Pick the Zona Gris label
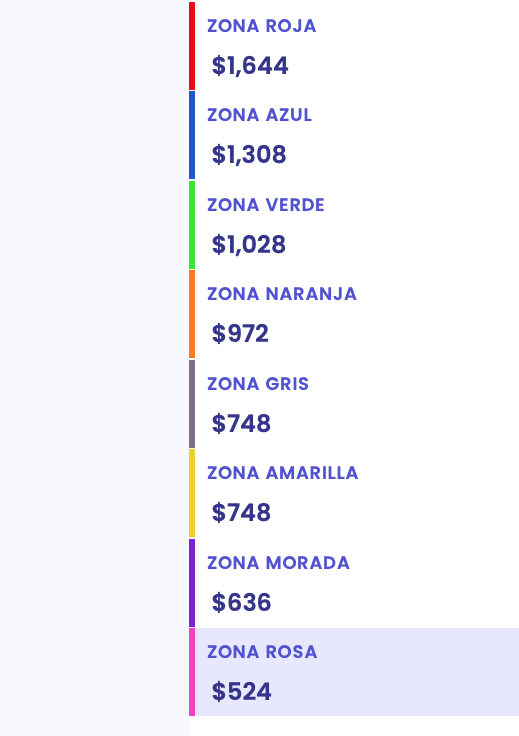The height and width of the screenshot is (736, 519). (258, 384)
